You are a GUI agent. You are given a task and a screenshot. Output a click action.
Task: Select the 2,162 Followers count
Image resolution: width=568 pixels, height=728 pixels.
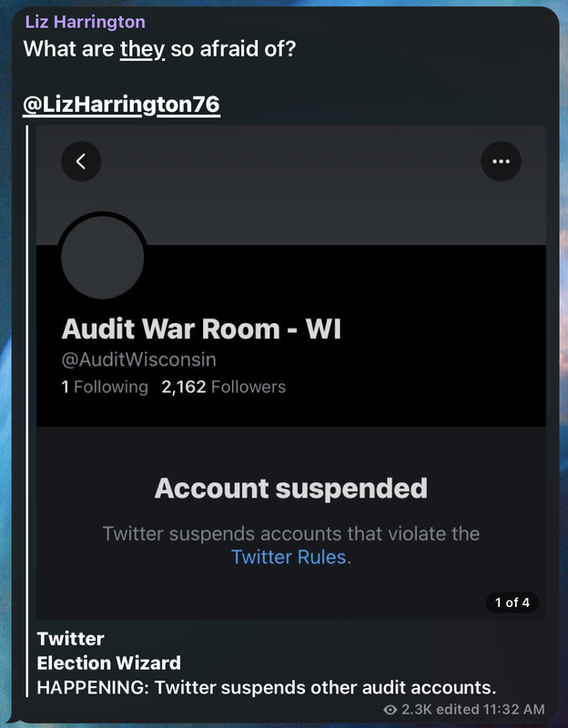tap(223, 387)
